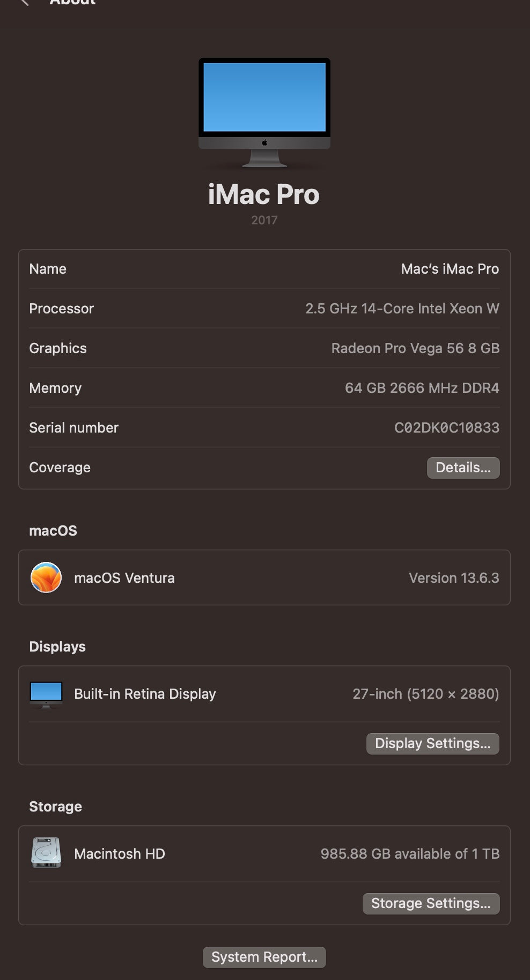Click the processor value 2.5 GHz 14-Core
Screen dimensions: 530x980
coord(402,309)
